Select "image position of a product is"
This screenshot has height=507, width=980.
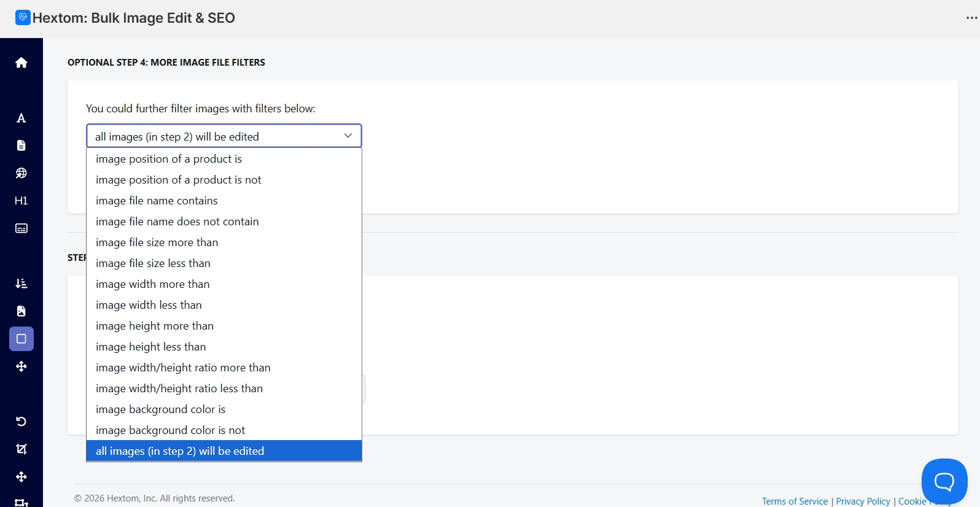pos(169,159)
